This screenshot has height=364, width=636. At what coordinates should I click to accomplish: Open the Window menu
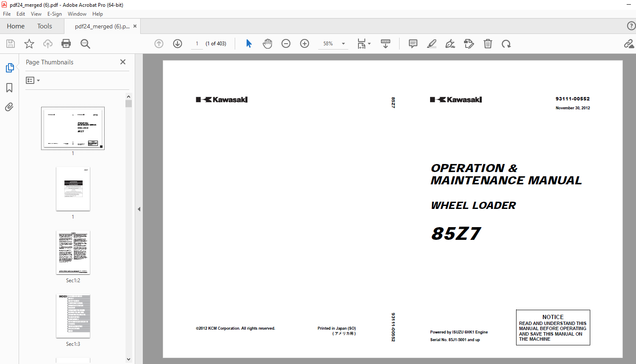coord(77,14)
